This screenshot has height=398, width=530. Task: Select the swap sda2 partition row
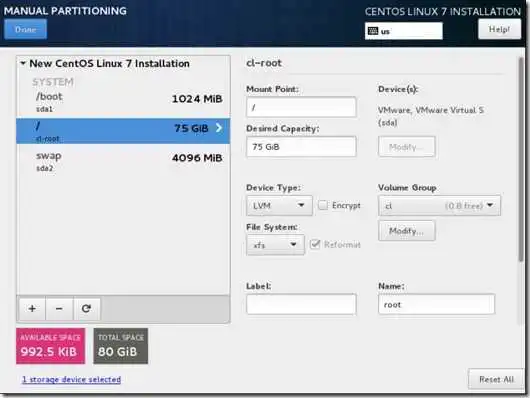tap(123, 161)
